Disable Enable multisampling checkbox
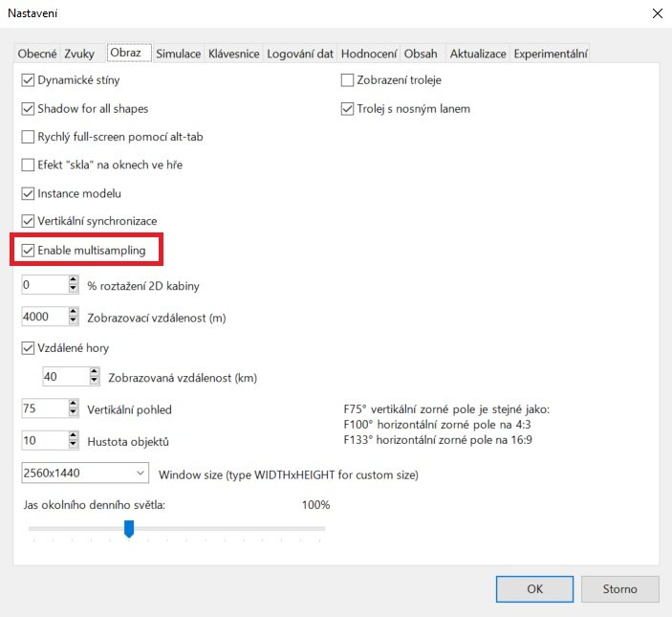Screen dimensions: 672x617 (28, 251)
